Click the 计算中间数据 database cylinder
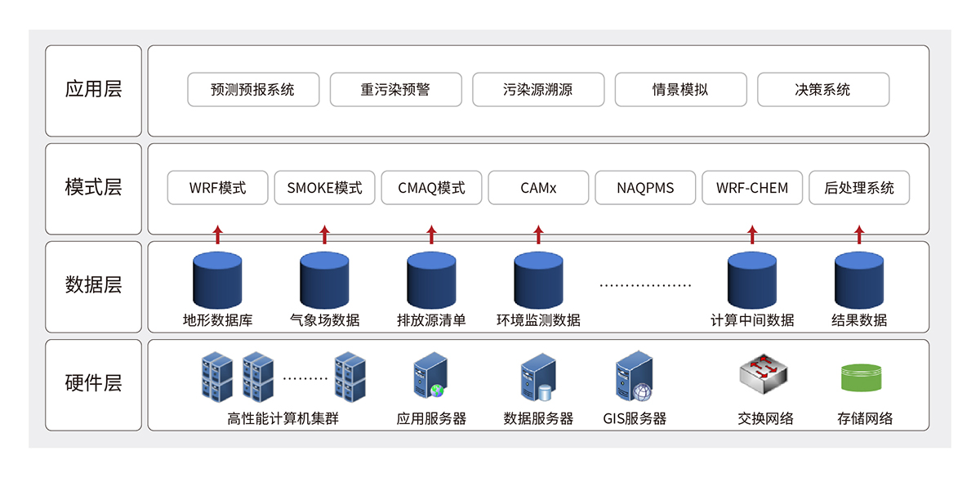This screenshot has width=980, height=482. (752, 280)
